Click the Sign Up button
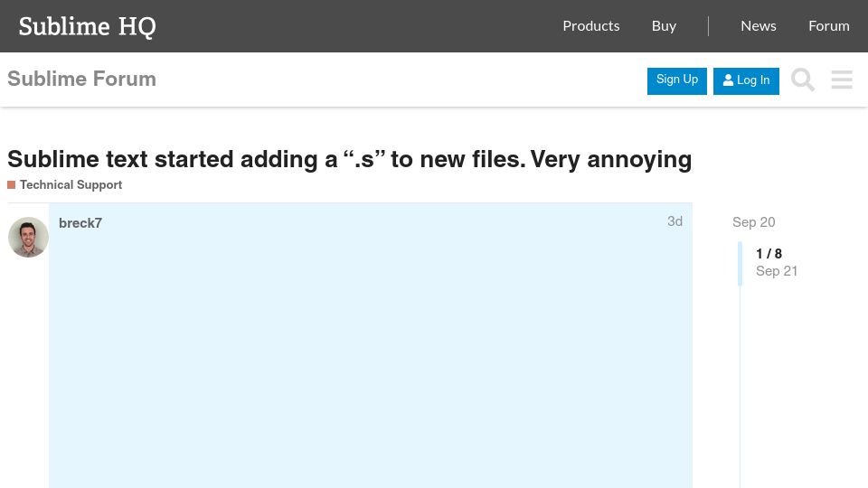This screenshot has width=868, height=488. coord(677,80)
